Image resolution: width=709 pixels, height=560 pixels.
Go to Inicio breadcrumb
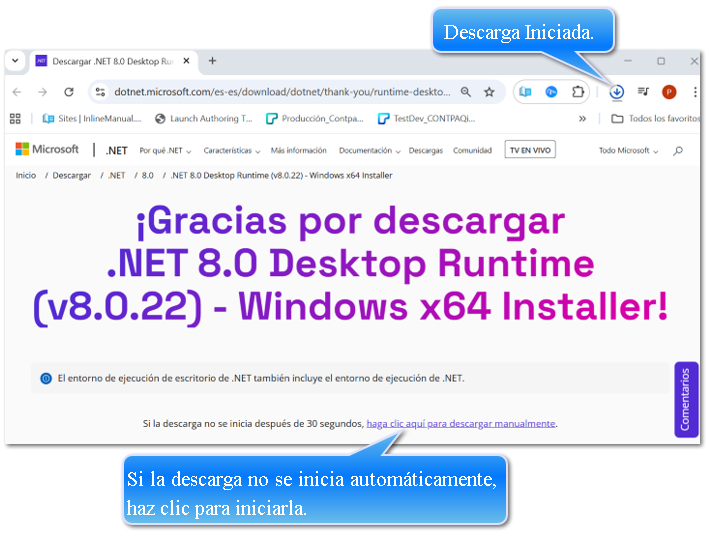(26, 176)
